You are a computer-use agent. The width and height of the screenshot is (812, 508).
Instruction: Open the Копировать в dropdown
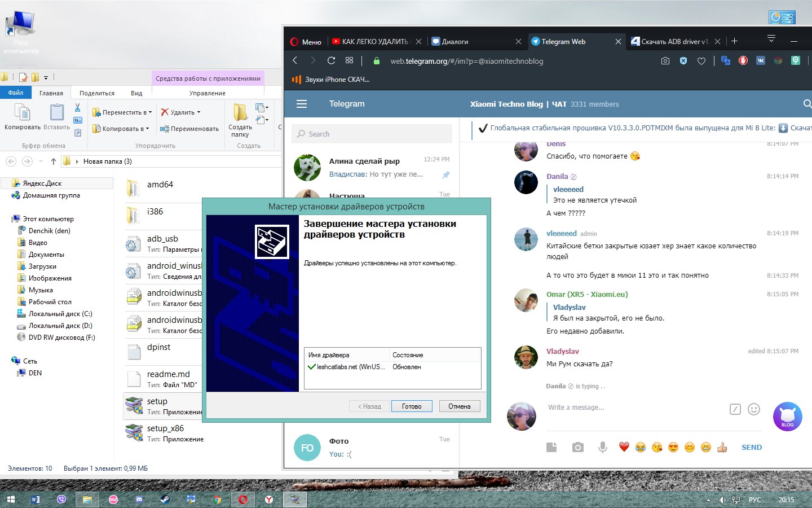121,129
